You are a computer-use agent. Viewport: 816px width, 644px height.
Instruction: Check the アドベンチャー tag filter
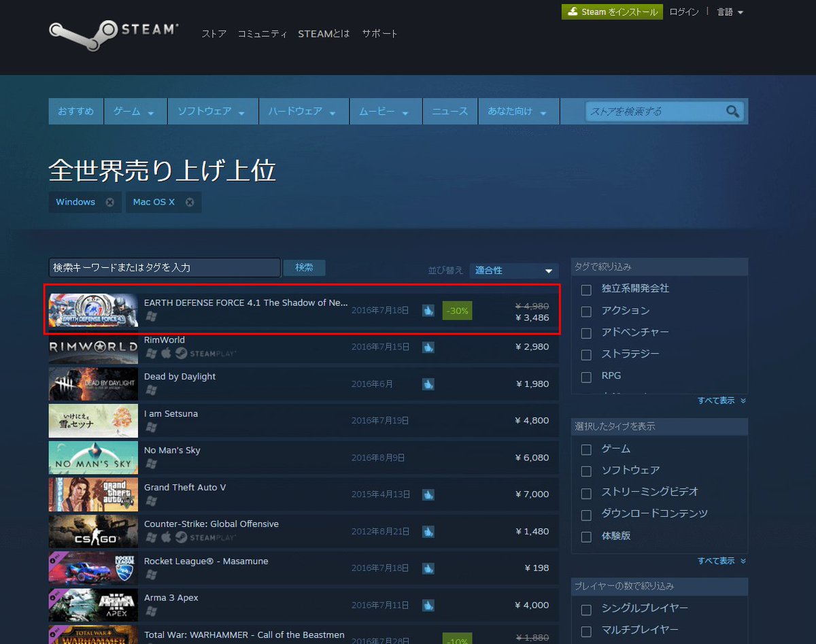(x=586, y=333)
